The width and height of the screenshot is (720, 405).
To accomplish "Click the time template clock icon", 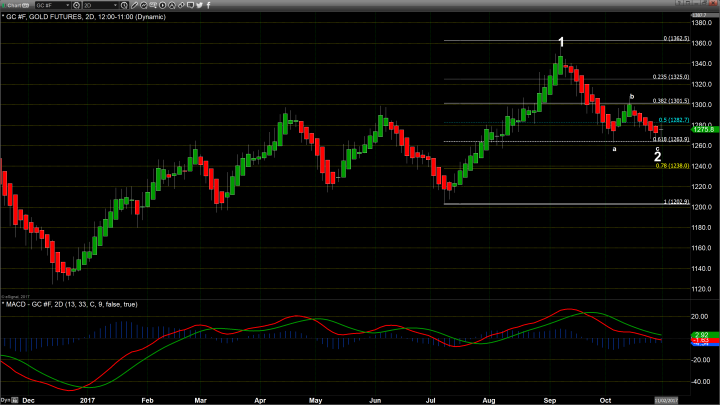I will [x=124, y=6].
